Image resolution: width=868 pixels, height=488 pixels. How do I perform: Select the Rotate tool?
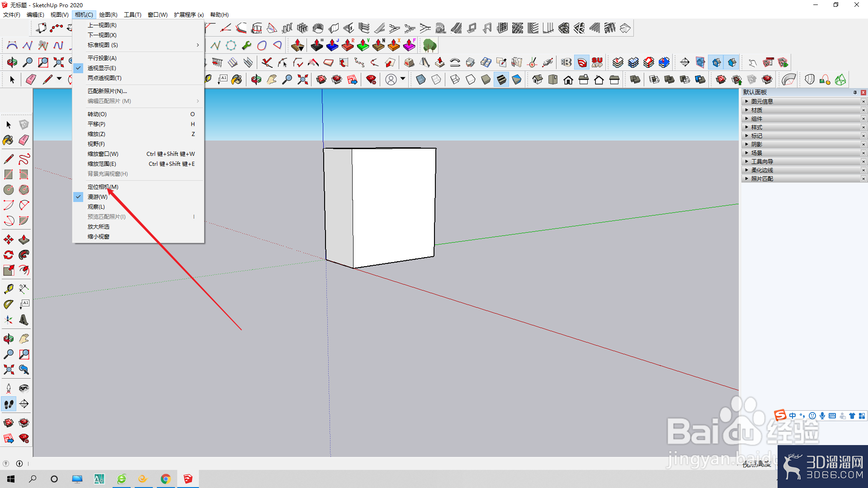click(x=9, y=255)
